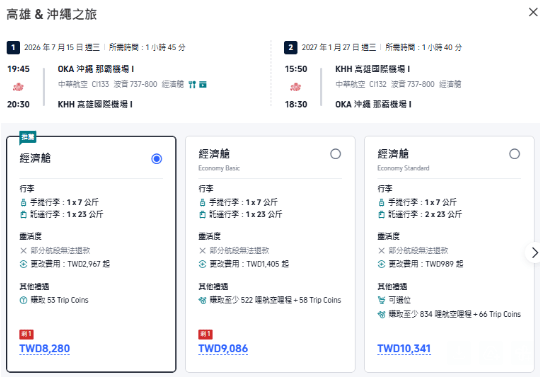Click 更改費用：TWD2,967 起 text
This screenshot has width=540, height=377.
click(x=70, y=264)
